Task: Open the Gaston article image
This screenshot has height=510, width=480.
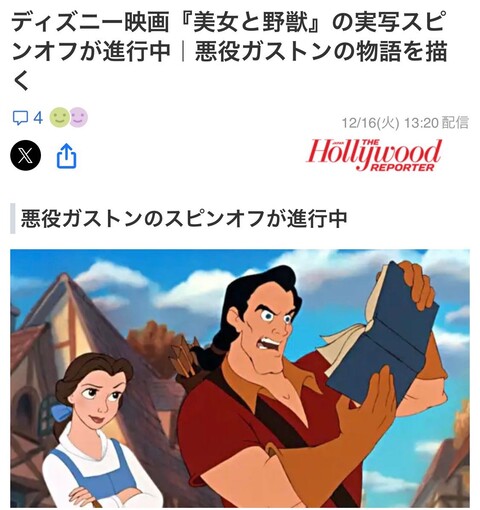Action: 240,379
